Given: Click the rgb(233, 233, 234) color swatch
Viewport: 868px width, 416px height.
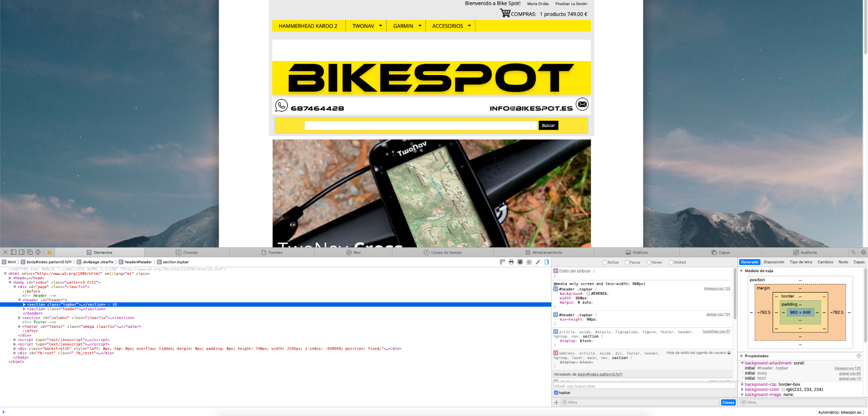Looking at the screenshot, I should [x=783, y=389].
